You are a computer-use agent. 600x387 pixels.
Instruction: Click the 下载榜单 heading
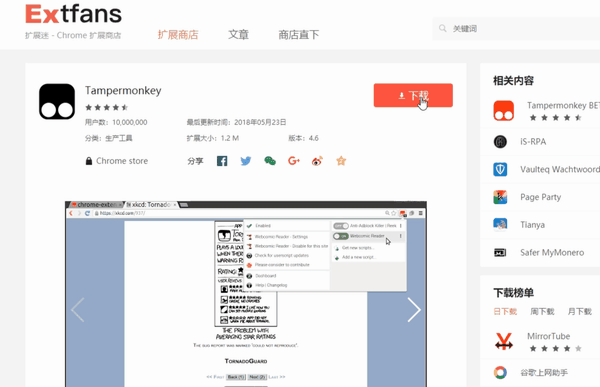pyautogui.click(x=514, y=293)
